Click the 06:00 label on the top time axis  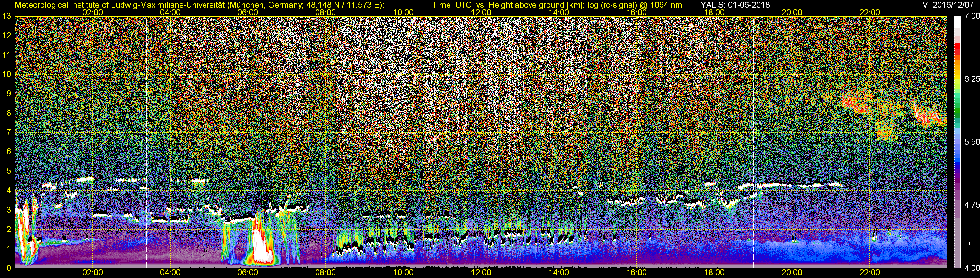248,12
